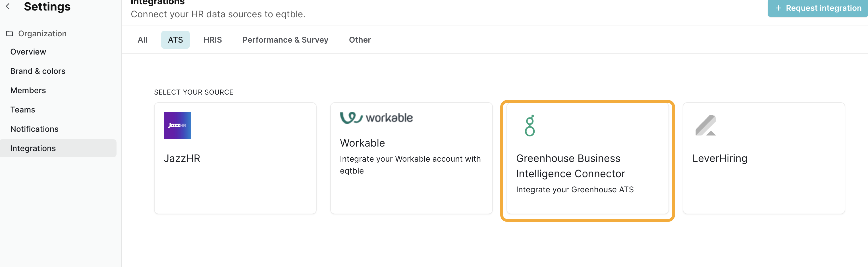Screen dimensions: 868x267
Task: Select Greenhouse Business Intelligence Connector card
Action: pyautogui.click(x=587, y=158)
